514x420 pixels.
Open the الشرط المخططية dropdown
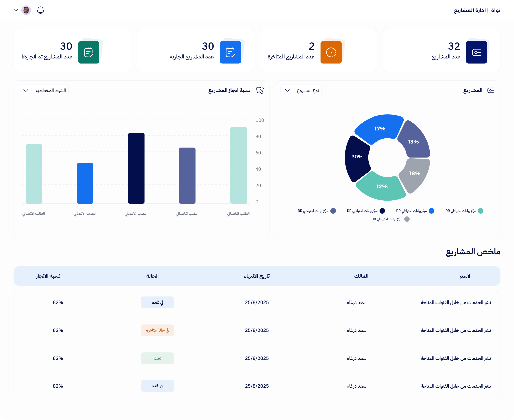pos(44,90)
